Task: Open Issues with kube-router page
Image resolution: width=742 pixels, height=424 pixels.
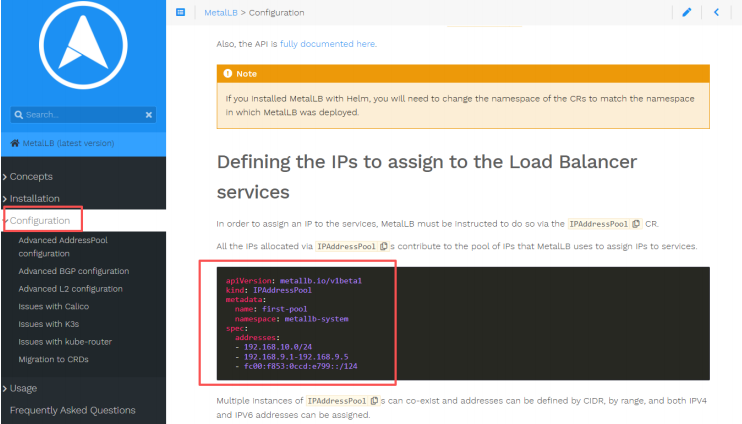Action: click(x=65, y=342)
